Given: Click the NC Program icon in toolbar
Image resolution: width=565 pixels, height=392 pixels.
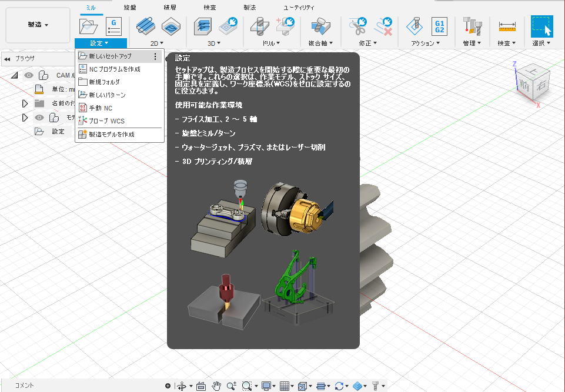Looking at the screenshot, I should 113,26.
